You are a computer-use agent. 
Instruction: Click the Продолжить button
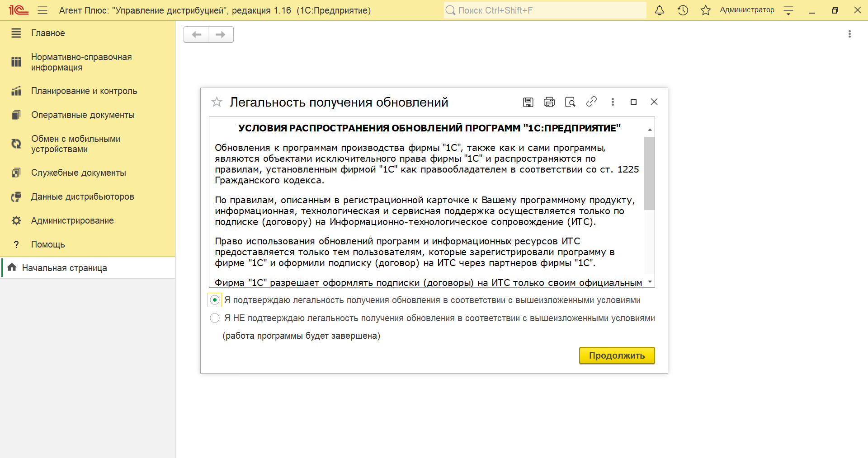(617, 355)
